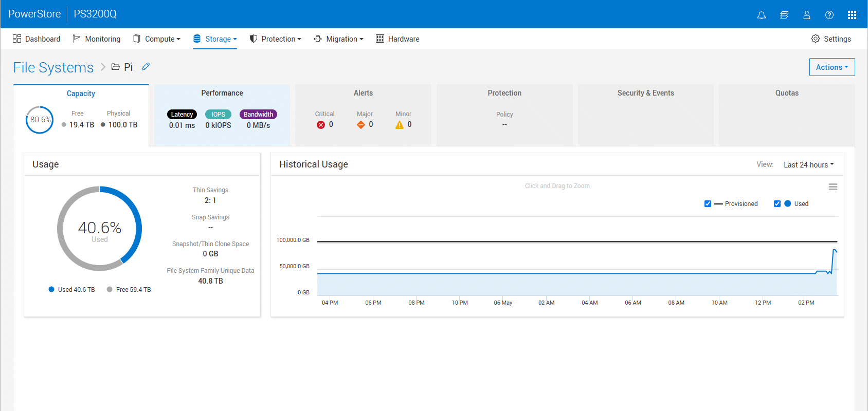Click the PowerStore product title
868x411 pixels.
(x=34, y=14)
